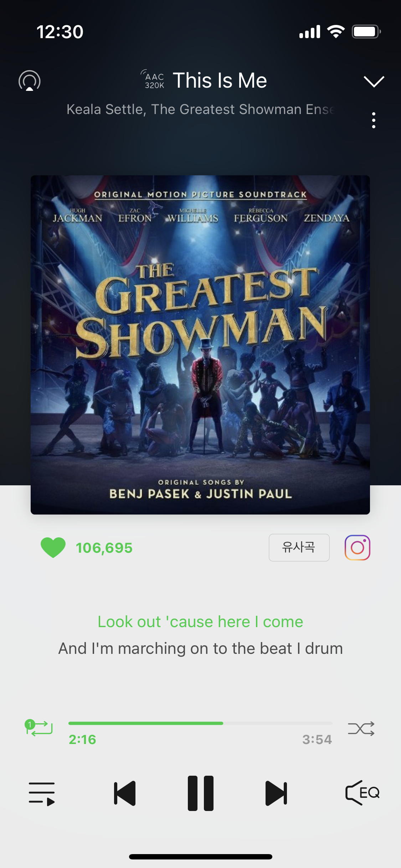This screenshot has height=868, width=401.
Task: Pause the current song
Action: click(201, 793)
